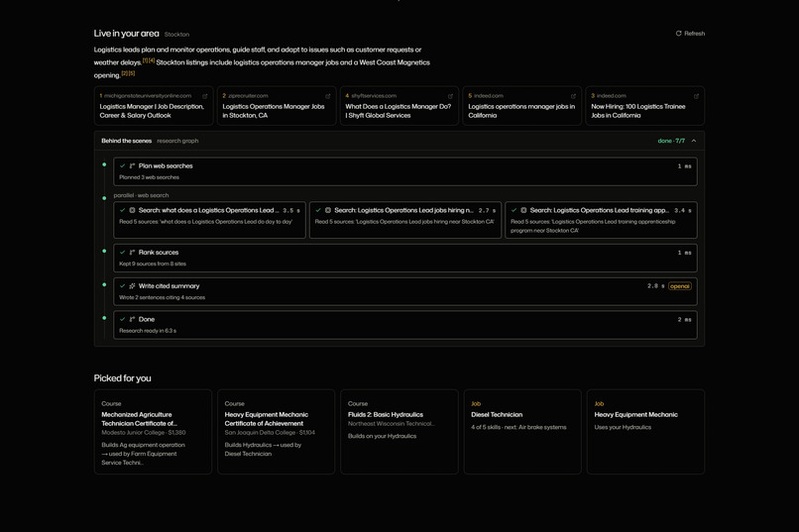Screen dimensions: 799x532
Task: Open Heavy Equipment Mechanic Certificate of Achievement card
Action: 277,432
